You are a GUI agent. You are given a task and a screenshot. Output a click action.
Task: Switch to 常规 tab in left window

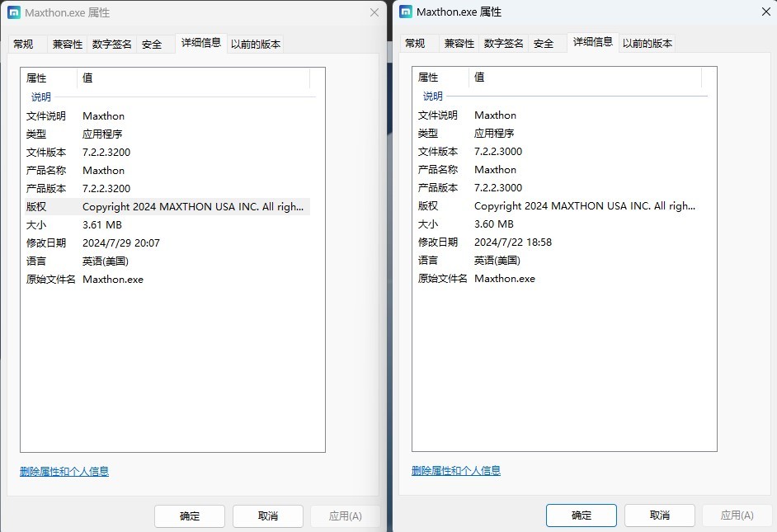[23, 45]
